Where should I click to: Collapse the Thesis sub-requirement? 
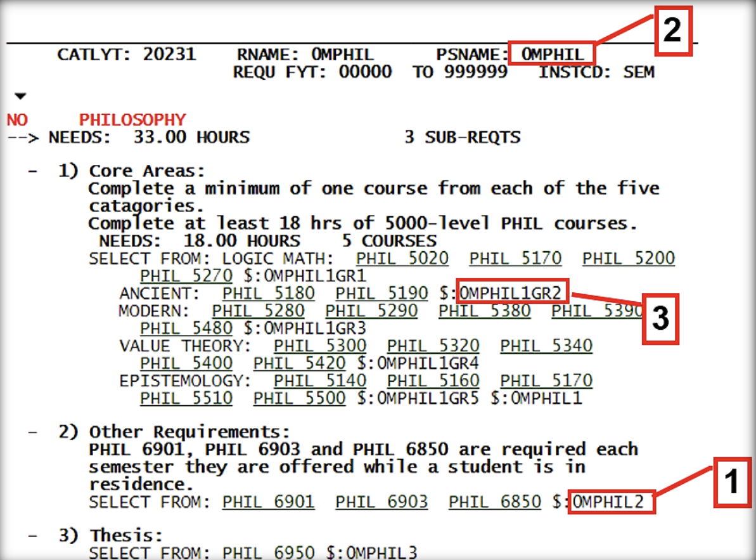click(32, 535)
